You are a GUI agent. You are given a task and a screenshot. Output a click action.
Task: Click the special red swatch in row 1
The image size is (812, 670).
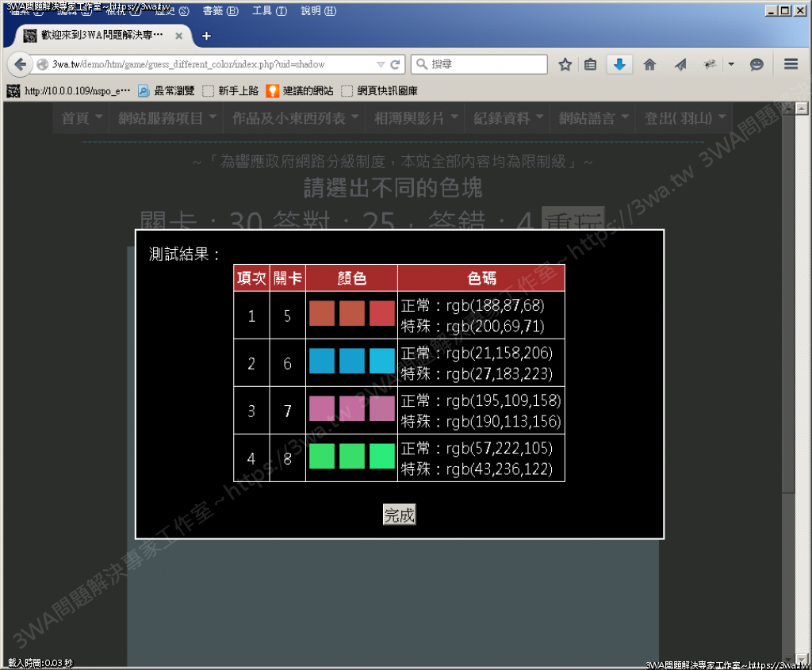click(381, 314)
